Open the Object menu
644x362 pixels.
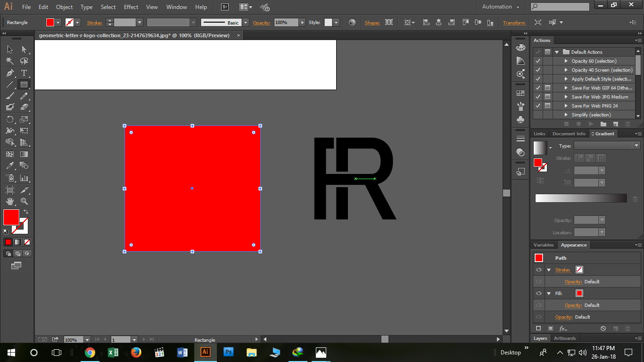pos(64,7)
